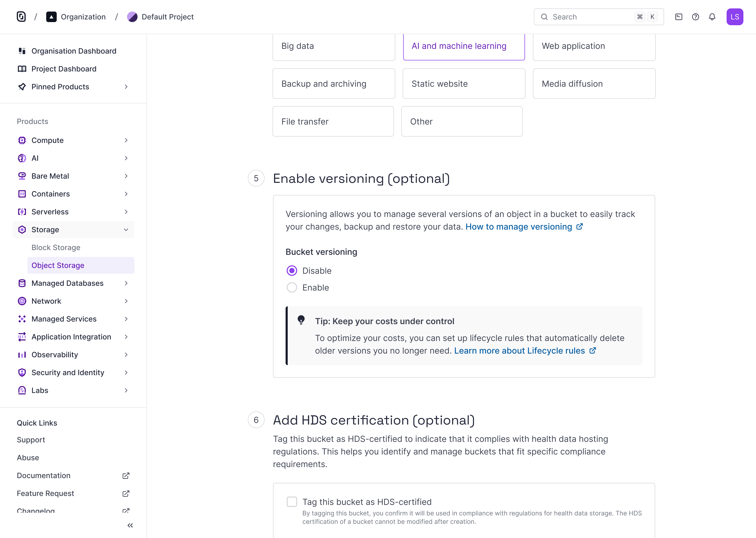Open the console terminal icon in header

click(x=678, y=17)
